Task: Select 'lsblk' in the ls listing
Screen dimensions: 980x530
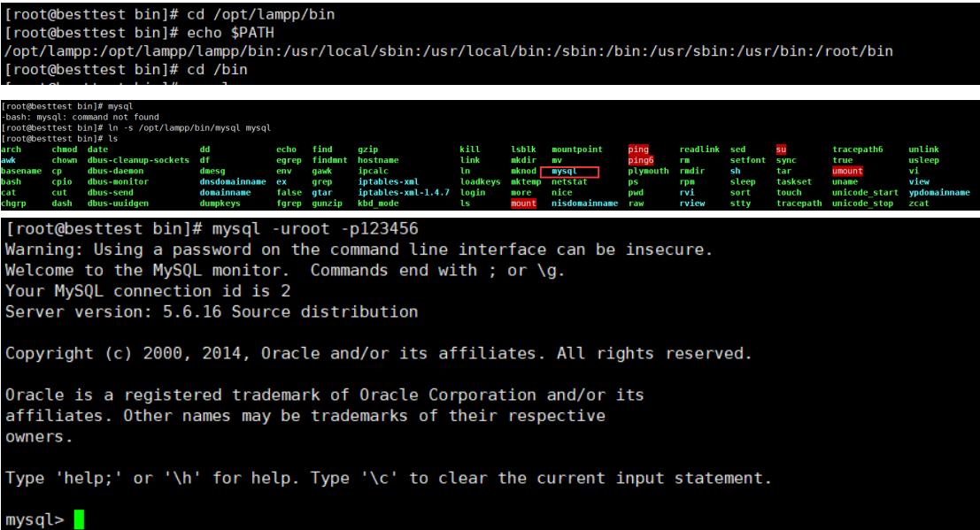Action: click(524, 150)
